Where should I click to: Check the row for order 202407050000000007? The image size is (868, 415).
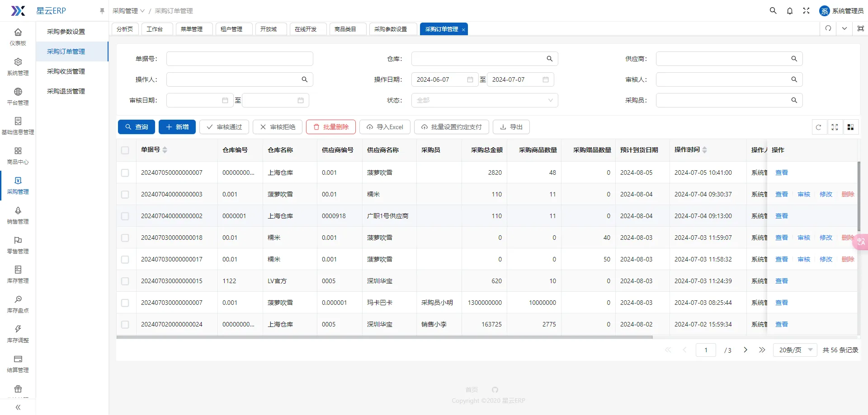click(125, 173)
